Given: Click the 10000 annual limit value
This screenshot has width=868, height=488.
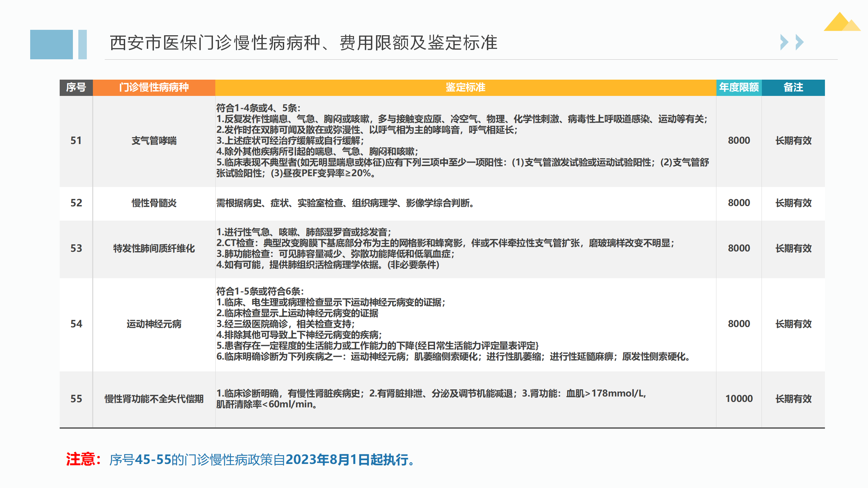Looking at the screenshot, I should [739, 399].
